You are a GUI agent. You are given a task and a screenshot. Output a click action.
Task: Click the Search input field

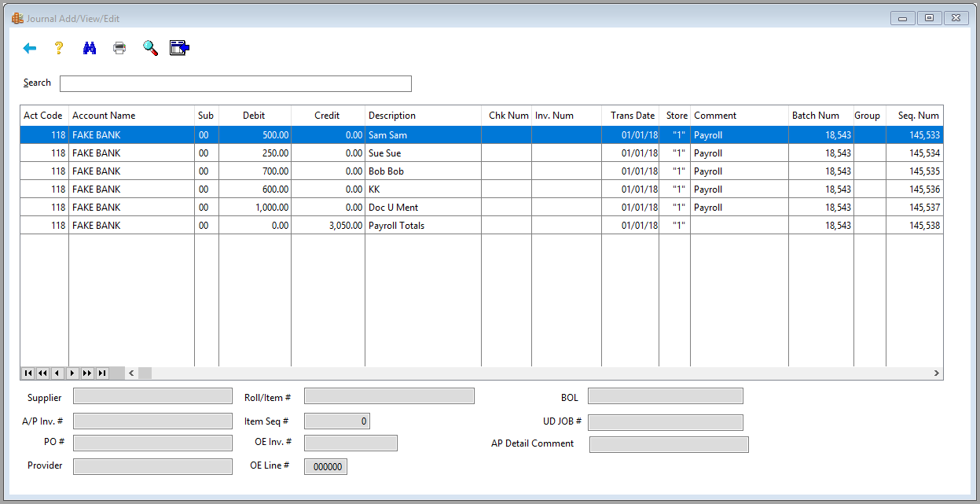tap(236, 83)
